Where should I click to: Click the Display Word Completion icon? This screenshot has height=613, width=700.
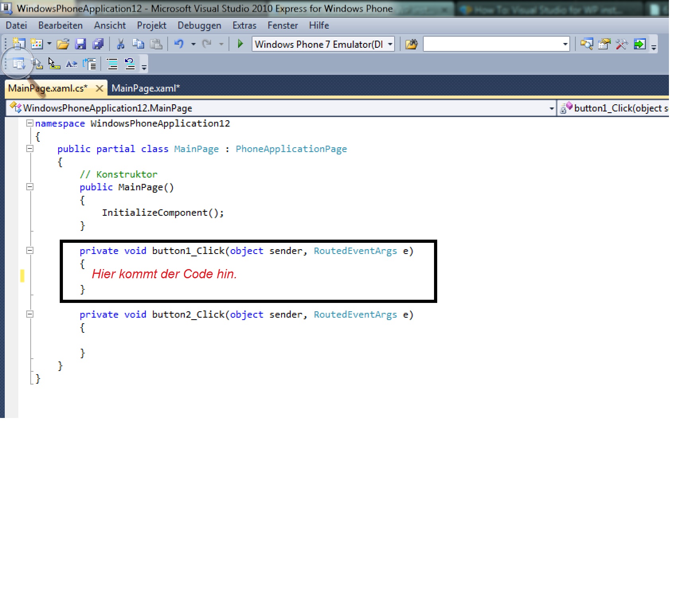72,64
